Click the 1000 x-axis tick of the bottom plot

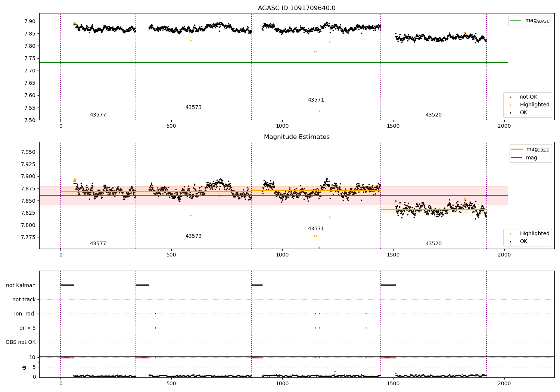coord(282,383)
